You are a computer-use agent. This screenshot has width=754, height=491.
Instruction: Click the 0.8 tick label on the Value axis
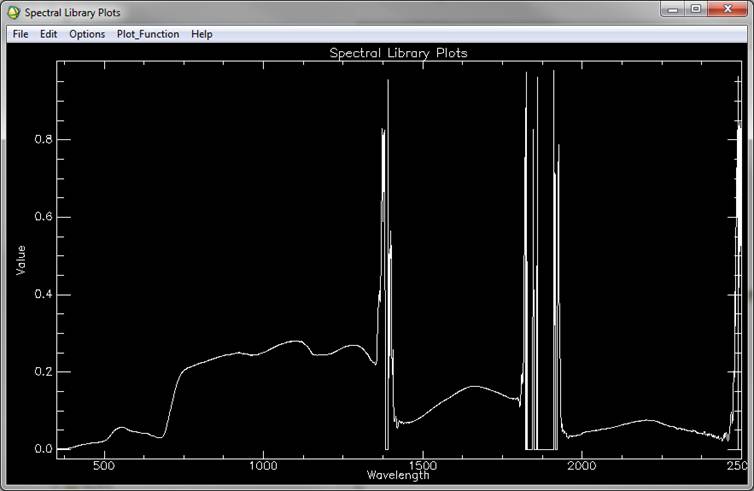click(44, 140)
